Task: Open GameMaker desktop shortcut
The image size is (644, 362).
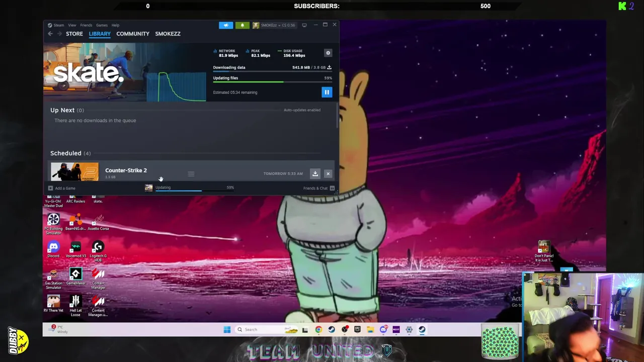Action: coord(75,277)
